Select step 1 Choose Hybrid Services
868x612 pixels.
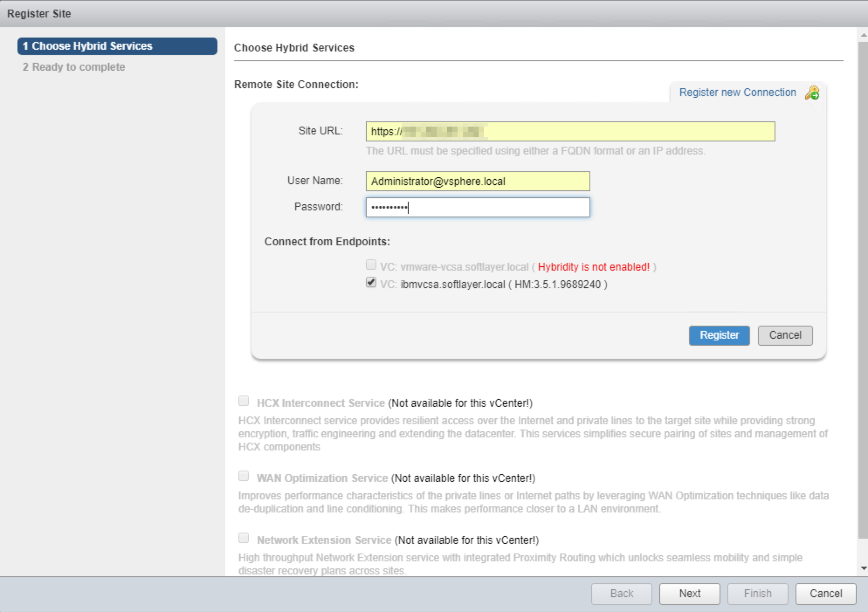pos(117,46)
